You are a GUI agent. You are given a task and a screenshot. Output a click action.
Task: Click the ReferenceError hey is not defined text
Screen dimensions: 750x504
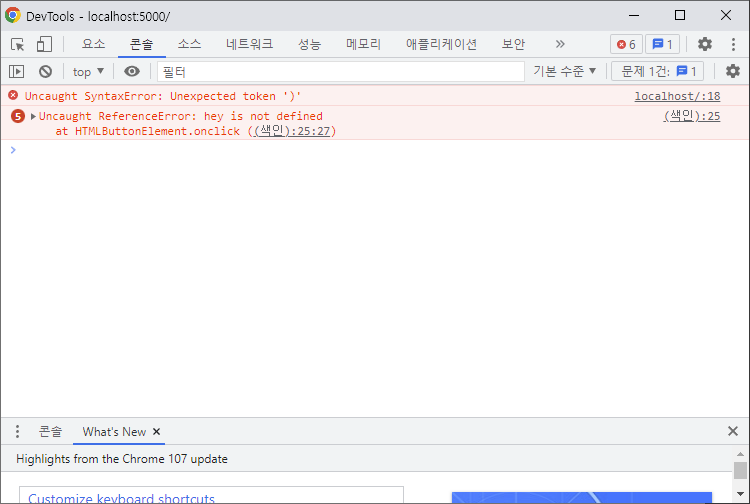pyautogui.click(x=181, y=116)
